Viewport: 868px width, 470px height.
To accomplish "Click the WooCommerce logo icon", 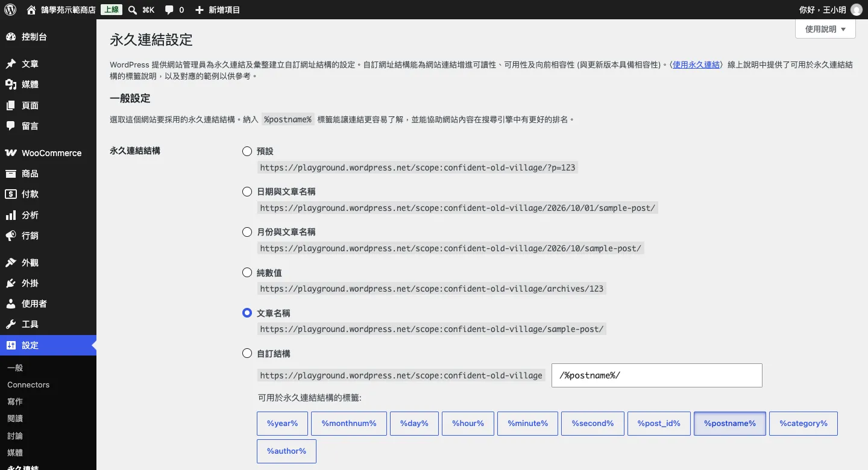I will pos(11,153).
